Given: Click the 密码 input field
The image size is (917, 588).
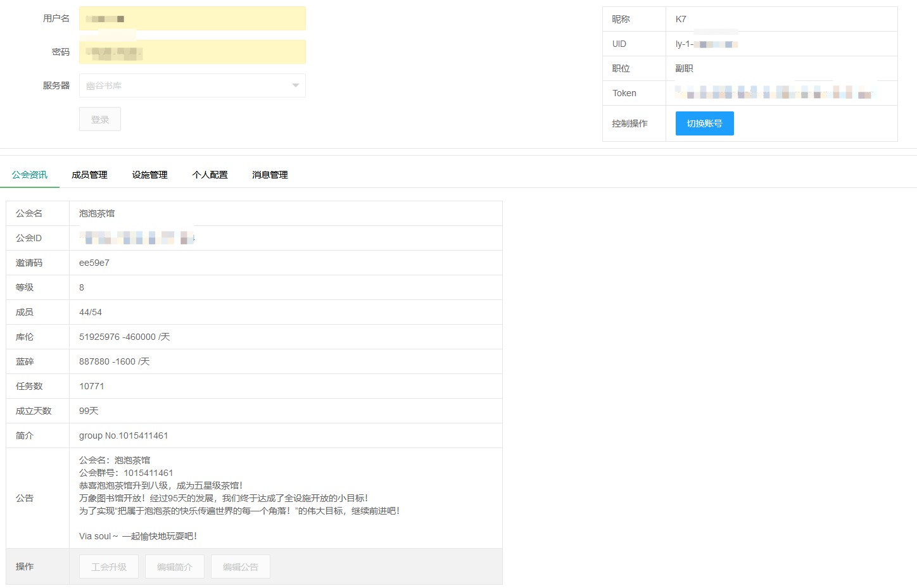Looking at the screenshot, I should pyautogui.click(x=193, y=52).
